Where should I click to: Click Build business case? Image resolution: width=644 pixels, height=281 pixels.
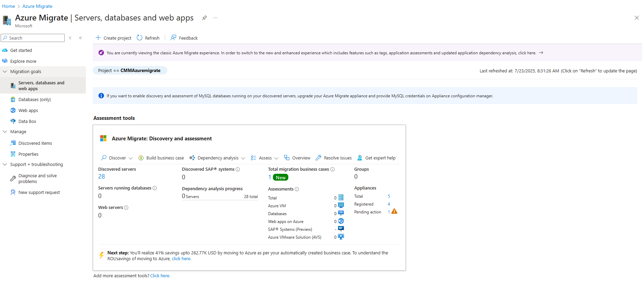point(161,158)
